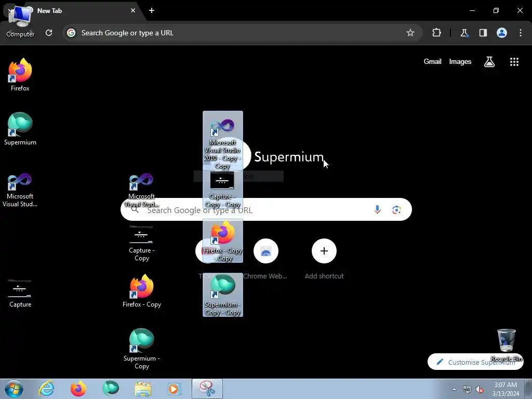Image resolution: width=532 pixels, height=399 pixels.
Task: Click Customise Supermium button
Action: click(x=475, y=362)
